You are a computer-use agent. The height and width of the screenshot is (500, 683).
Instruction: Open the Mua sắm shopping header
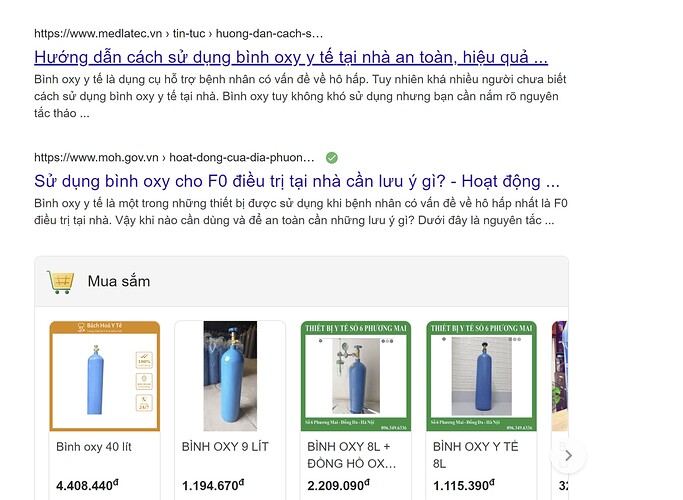pos(301,282)
